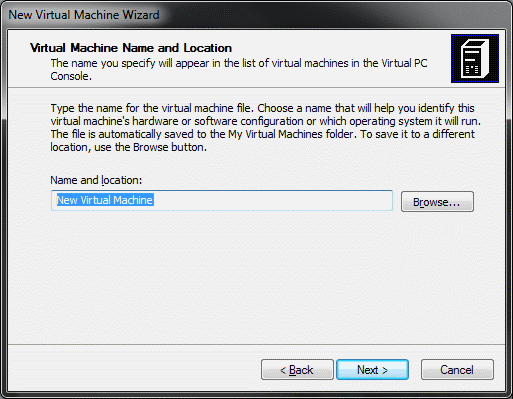
Task: Click the 'Virtual Machine Name and Location' heading
Action: point(131,48)
